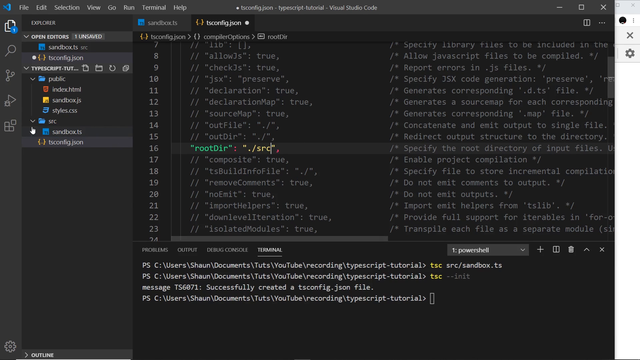Viewport: 640px width, 360px height.
Task: Open the editor More Actions ellipsis
Action: coord(602,23)
